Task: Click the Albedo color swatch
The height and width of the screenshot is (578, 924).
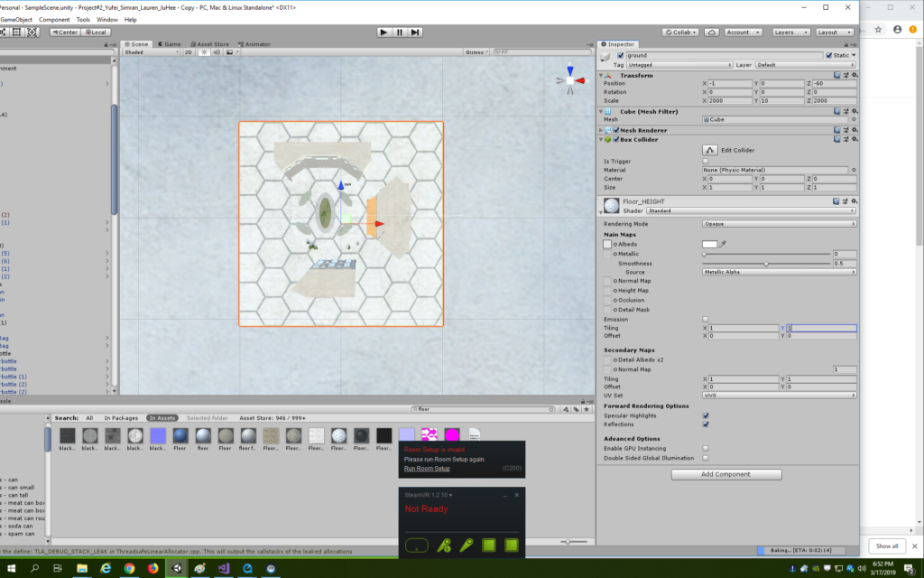Action: click(x=709, y=244)
